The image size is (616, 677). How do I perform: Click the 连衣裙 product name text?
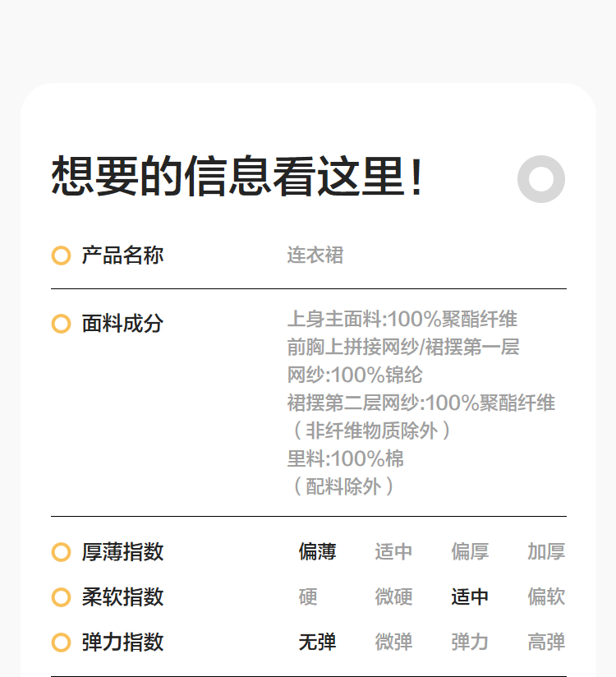pos(315,256)
